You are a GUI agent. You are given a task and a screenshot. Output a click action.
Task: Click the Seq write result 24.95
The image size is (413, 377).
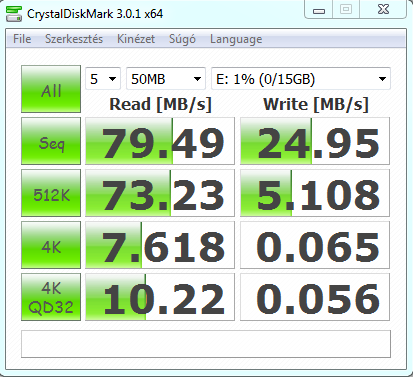pos(315,141)
